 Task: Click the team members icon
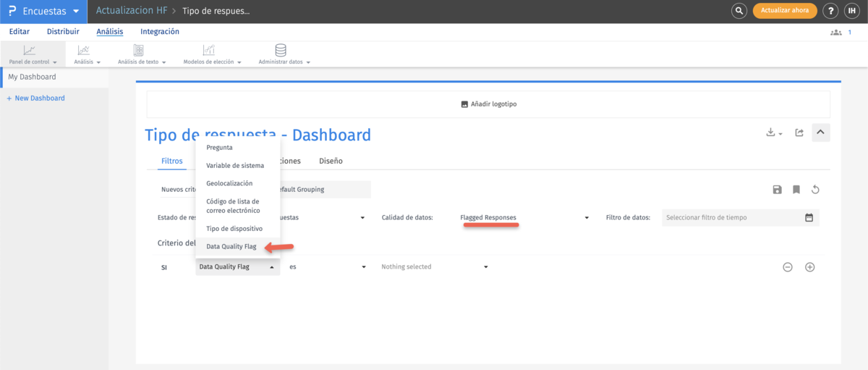point(836,33)
